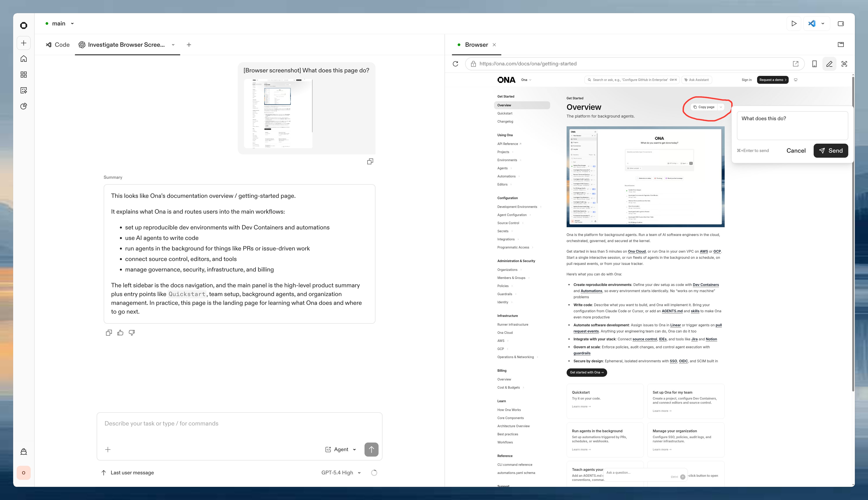Open Changelog in the docs sidebar

(505, 121)
